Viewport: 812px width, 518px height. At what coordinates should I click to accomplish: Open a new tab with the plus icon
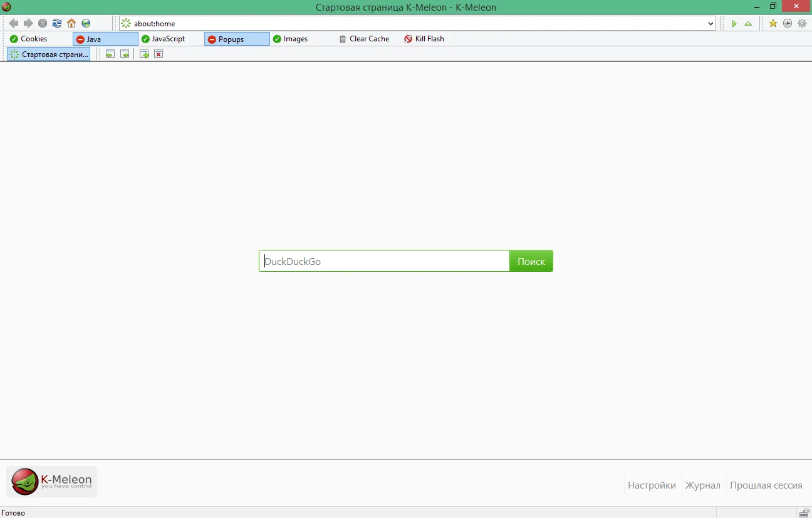tap(144, 54)
